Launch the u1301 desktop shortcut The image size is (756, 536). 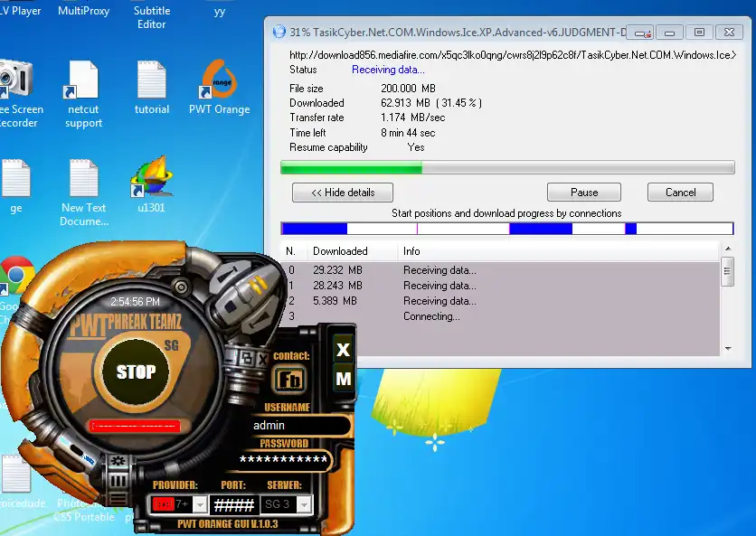click(151, 184)
